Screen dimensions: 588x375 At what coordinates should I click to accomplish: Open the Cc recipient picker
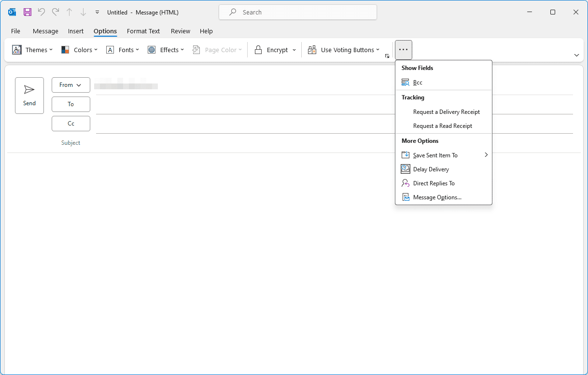coord(70,123)
